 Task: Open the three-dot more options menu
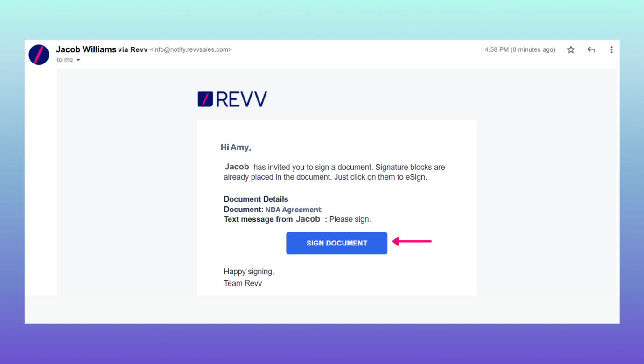(x=611, y=50)
